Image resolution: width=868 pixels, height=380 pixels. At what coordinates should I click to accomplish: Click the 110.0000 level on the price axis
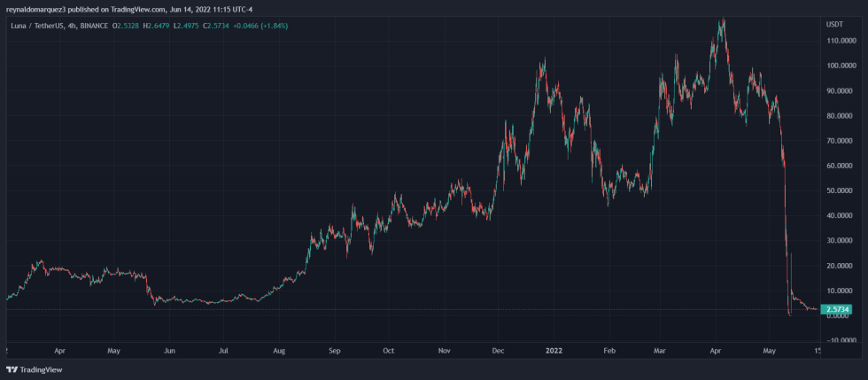tap(841, 42)
